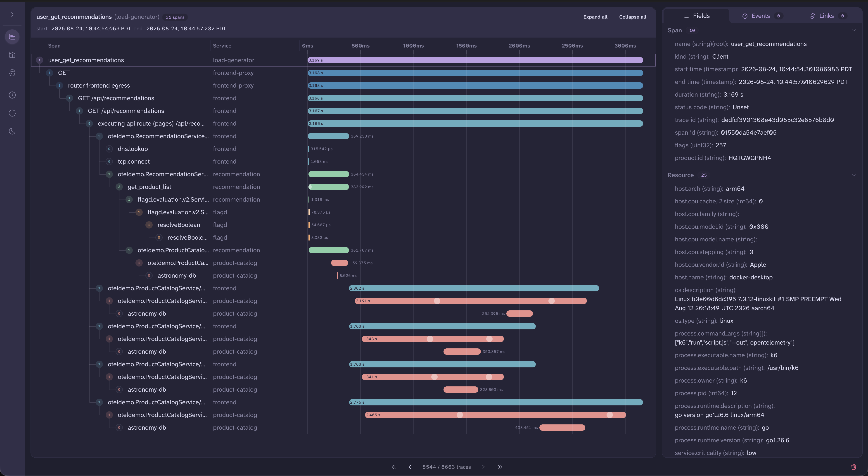Image resolution: width=868 pixels, height=476 pixels.
Task: Click the load-generator service cell
Action: (x=234, y=60)
